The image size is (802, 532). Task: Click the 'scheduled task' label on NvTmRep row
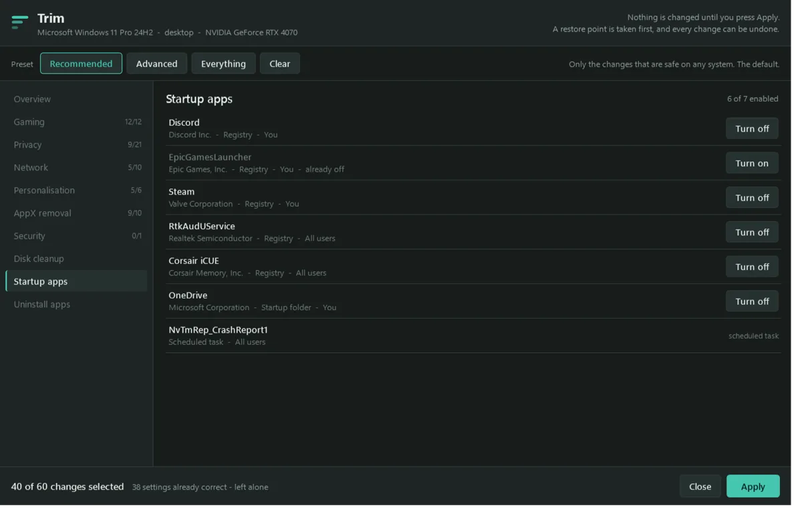pyautogui.click(x=753, y=336)
